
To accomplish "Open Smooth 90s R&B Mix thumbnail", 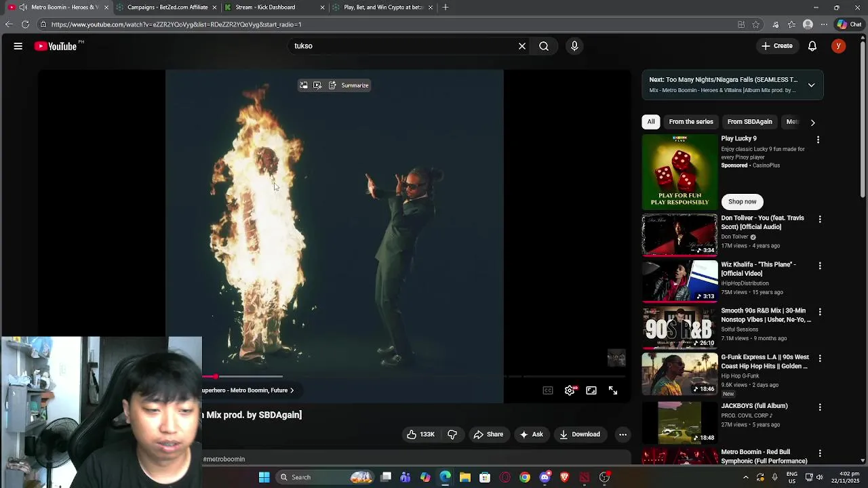I will click(679, 327).
